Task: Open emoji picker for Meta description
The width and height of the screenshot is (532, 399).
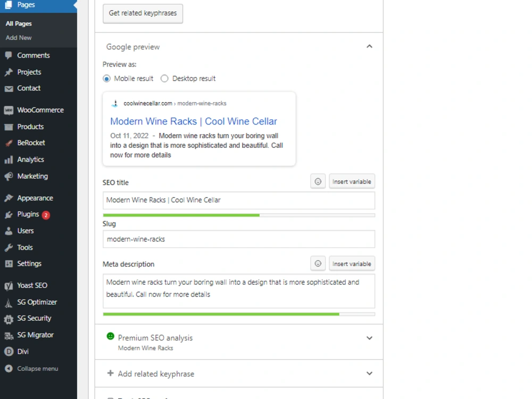Action: pyautogui.click(x=318, y=264)
